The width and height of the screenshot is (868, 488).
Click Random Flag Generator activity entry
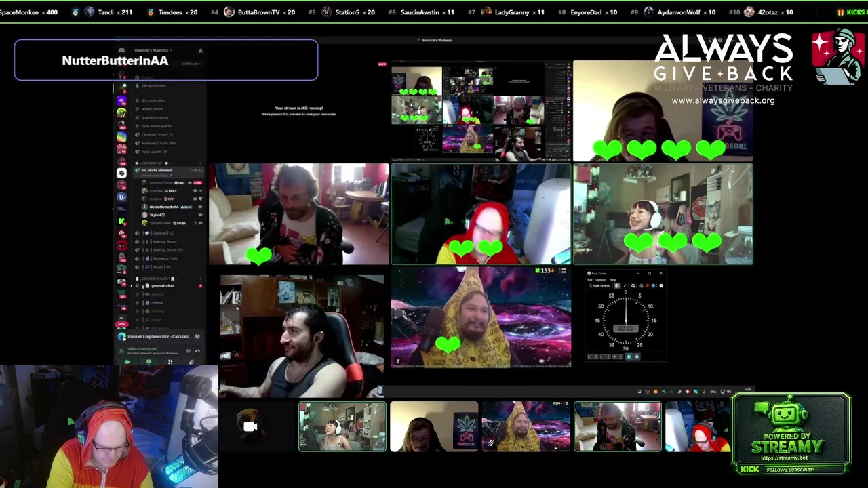pyautogui.click(x=159, y=336)
